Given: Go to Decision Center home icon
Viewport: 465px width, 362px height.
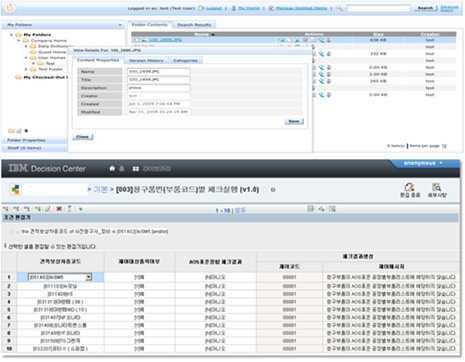Looking at the screenshot, I should tap(112, 169).
